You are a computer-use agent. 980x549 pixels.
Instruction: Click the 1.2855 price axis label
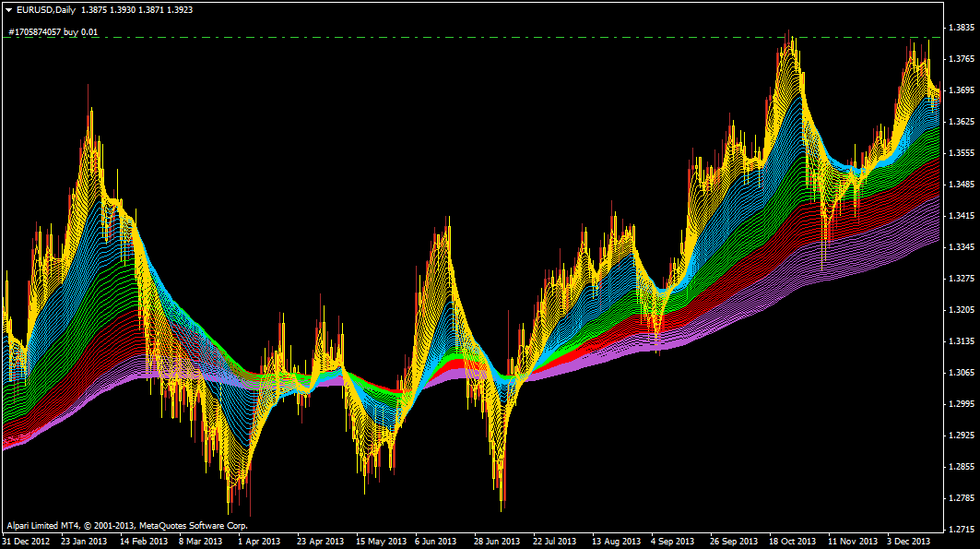(x=962, y=467)
